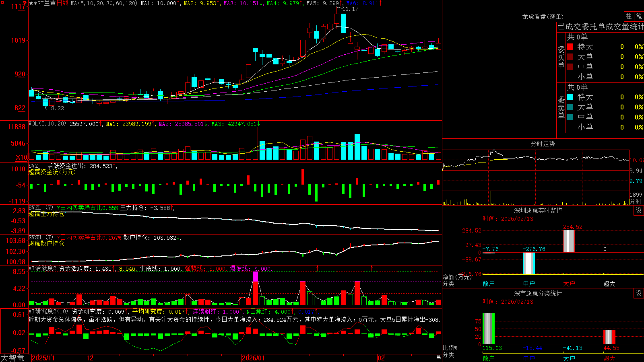Open 设 settings for 深市超赢分类统计 panel

pos(639,293)
